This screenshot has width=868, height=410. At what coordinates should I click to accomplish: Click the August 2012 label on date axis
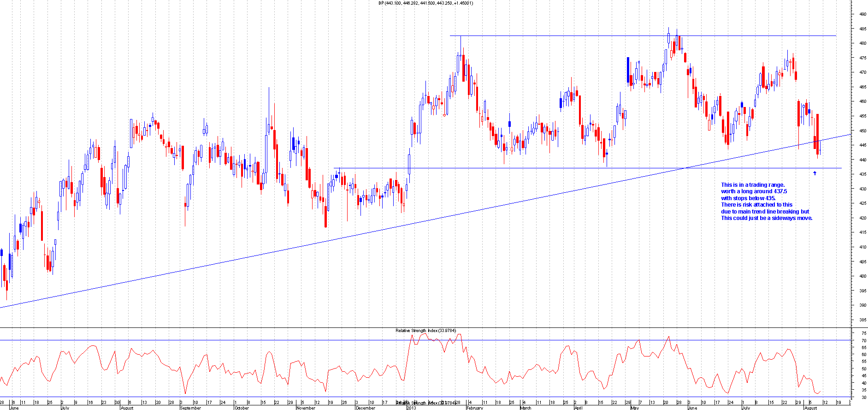point(127,408)
